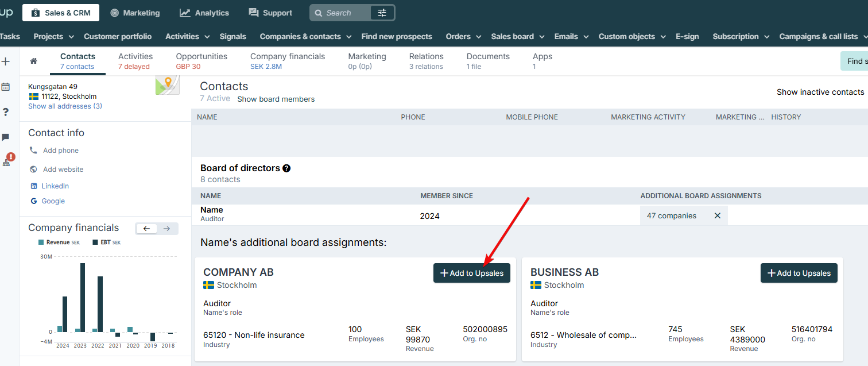Switch to the Activities 7 delayed tab
The height and width of the screenshot is (366, 868).
coord(135,61)
